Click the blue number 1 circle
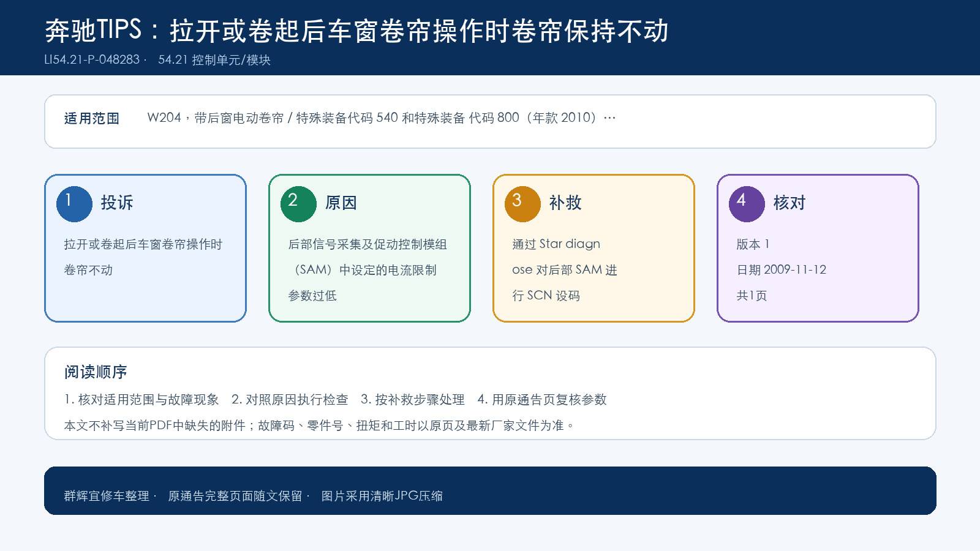This screenshot has width=980, height=551. pos(74,204)
